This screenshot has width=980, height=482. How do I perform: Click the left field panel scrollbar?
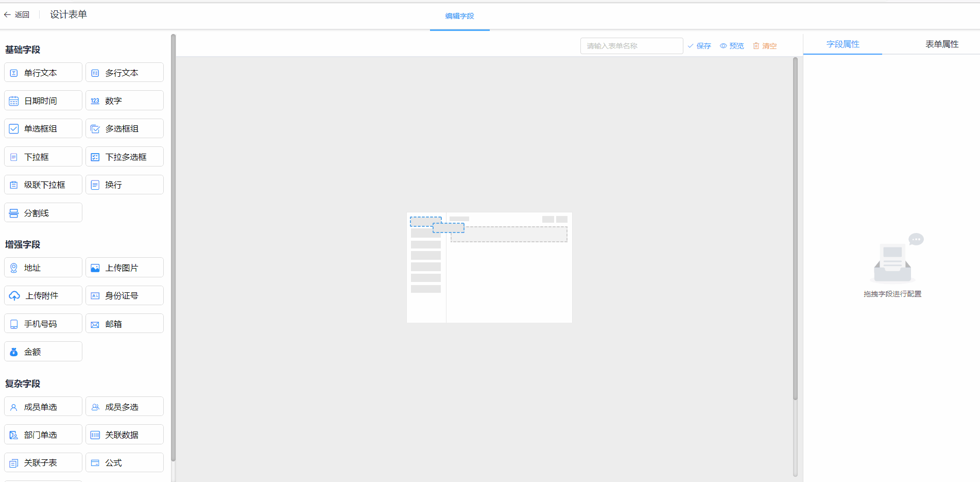tap(173, 247)
